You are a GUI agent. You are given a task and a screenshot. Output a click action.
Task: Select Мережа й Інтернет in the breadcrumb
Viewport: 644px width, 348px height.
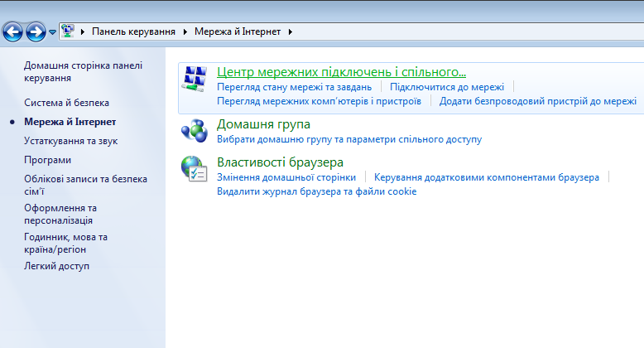(x=238, y=31)
